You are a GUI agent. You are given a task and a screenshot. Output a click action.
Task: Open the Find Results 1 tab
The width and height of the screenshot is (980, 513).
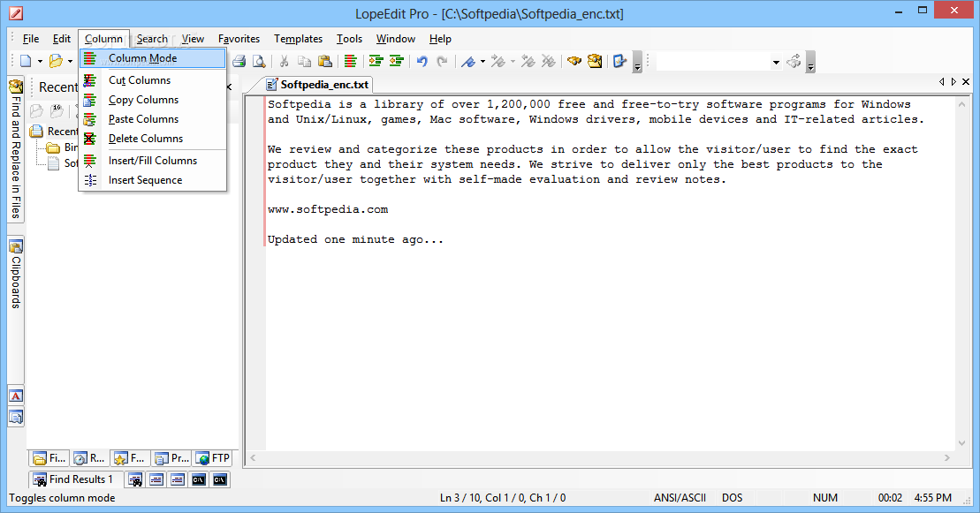[73, 479]
